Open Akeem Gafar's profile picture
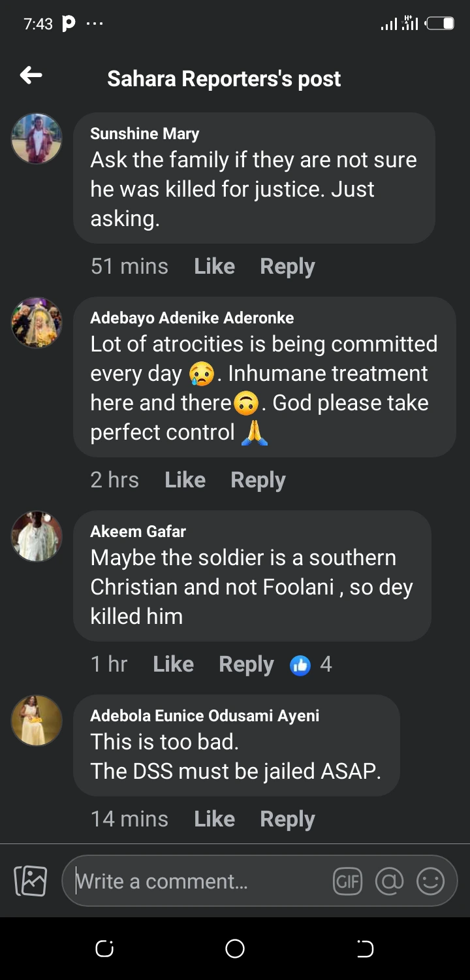The width and height of the screenshot is (470, 980). pyautogui.click(x=37, y=536)
